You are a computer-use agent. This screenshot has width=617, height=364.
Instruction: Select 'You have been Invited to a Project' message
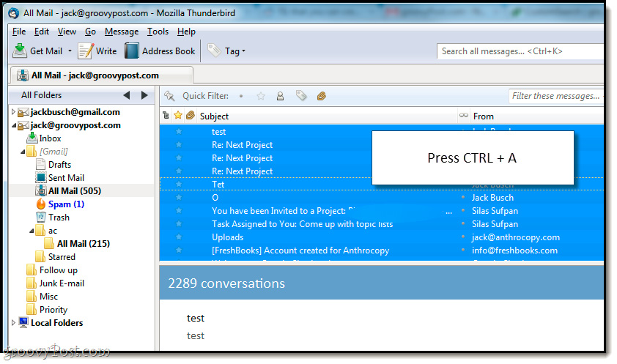point(381,211)
